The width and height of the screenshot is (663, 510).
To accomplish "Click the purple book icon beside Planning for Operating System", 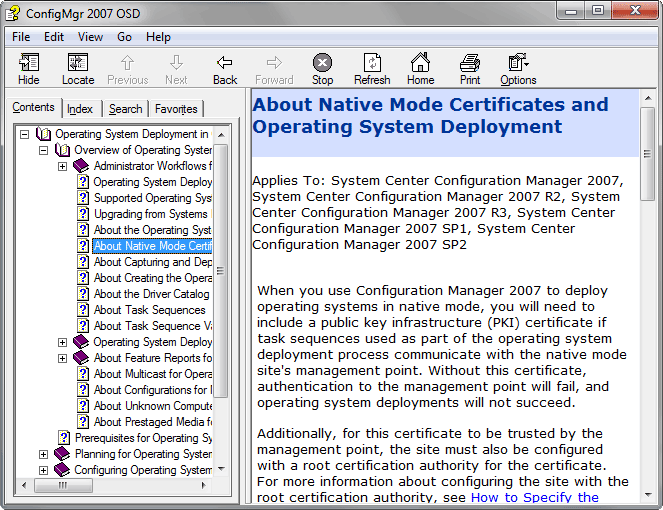I will click(x=62, y=454).
